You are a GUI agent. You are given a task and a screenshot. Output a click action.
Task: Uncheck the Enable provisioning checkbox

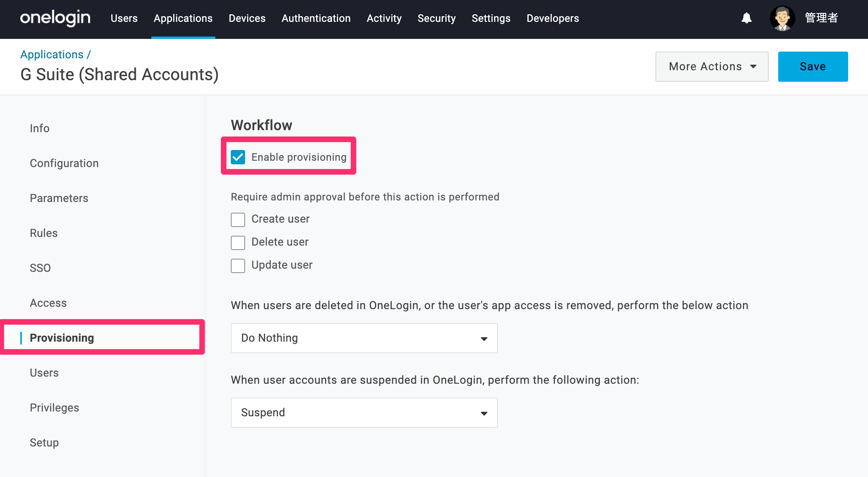pos(238,157)
